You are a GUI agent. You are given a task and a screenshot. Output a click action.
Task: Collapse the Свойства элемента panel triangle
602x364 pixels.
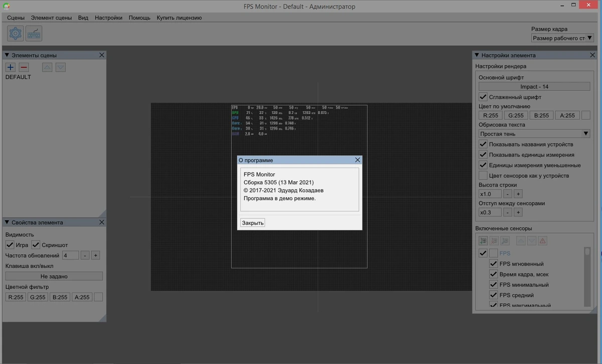coord(7,222)
